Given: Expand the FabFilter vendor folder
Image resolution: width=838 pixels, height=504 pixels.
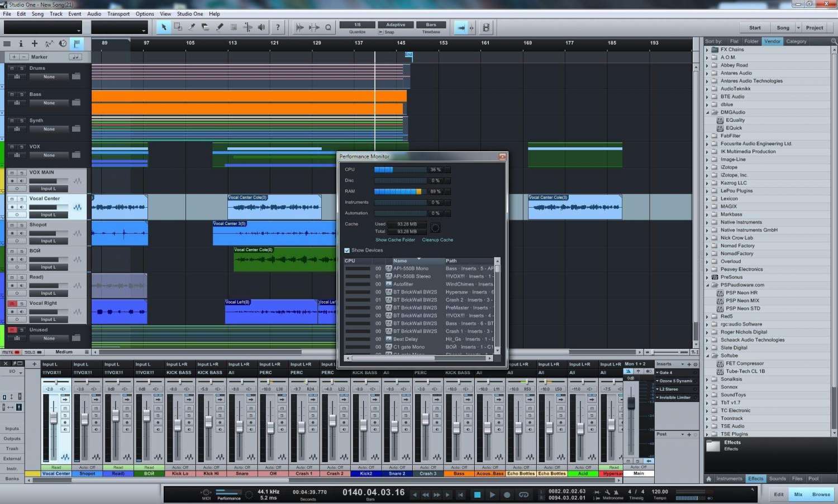Looking at the screenshot, I should [707, 136].
